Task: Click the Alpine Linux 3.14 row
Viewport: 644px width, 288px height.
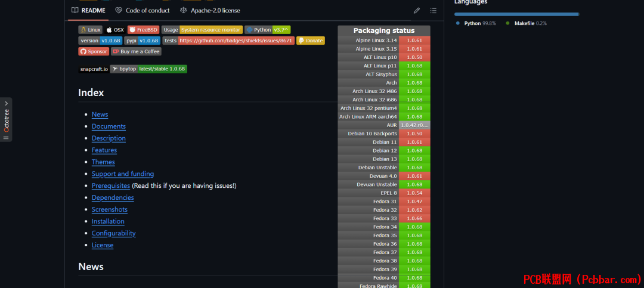Action: click(384, 41)
